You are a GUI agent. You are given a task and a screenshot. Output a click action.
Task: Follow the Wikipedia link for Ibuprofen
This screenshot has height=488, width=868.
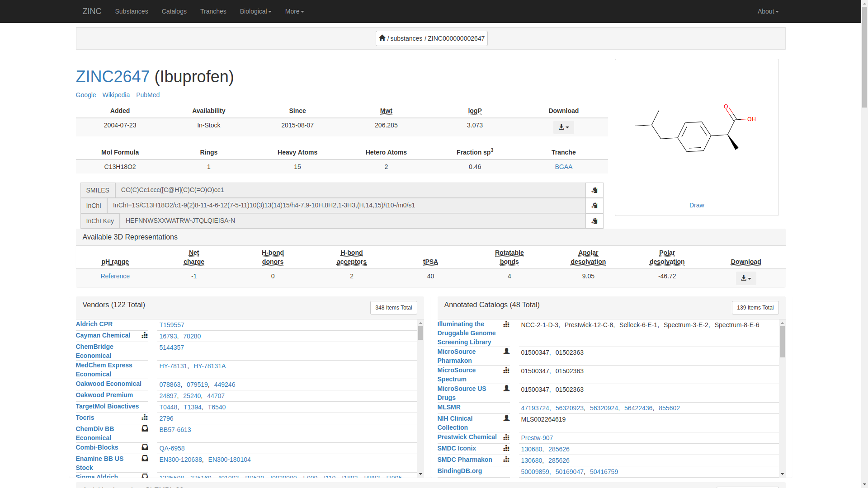click(116, 95)
